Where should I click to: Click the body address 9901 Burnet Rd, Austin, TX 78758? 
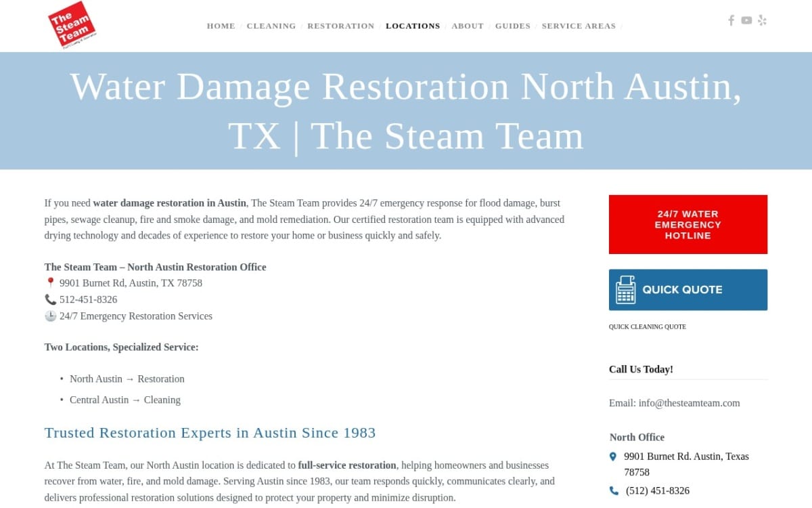(x=131, y=283)
